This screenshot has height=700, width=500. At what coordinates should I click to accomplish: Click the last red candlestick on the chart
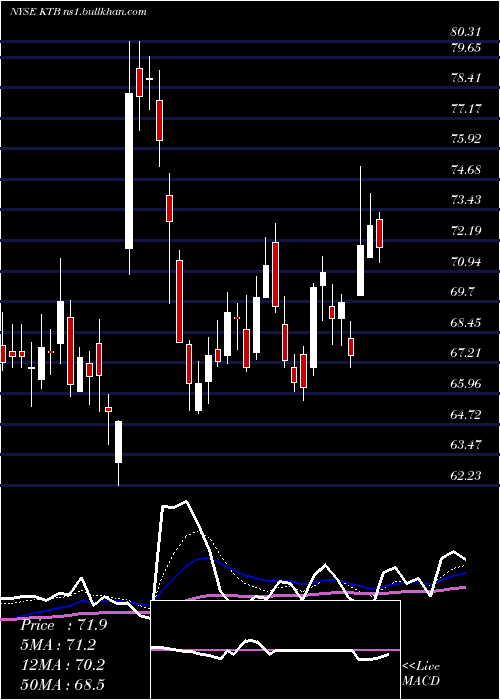coord(380,233)
